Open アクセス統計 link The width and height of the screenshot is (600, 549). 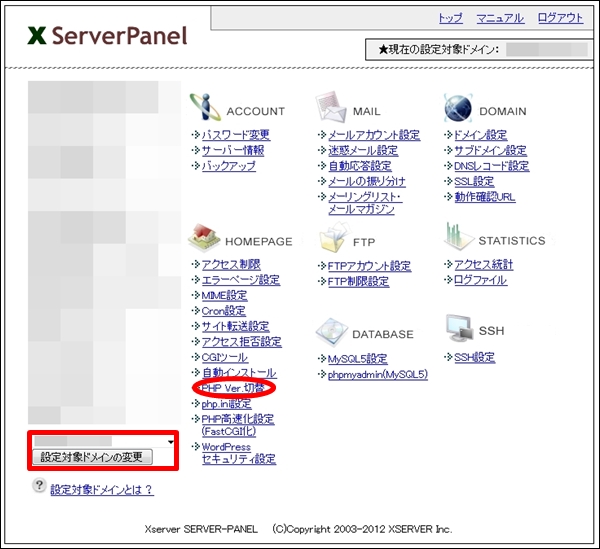tap(483, 264)
